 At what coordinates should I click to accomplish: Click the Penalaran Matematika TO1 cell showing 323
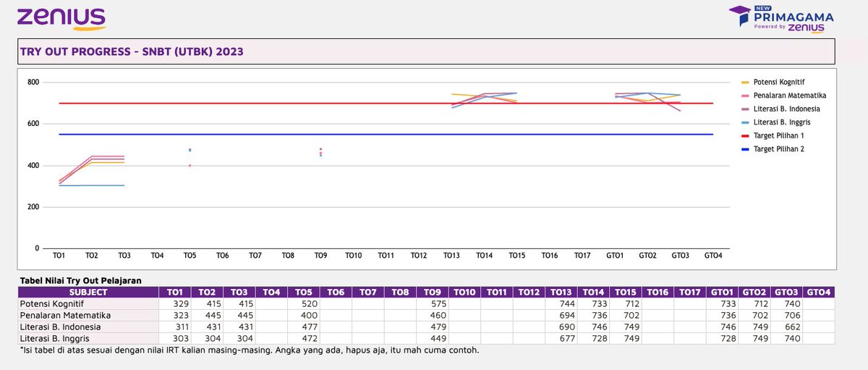(175, 315)
